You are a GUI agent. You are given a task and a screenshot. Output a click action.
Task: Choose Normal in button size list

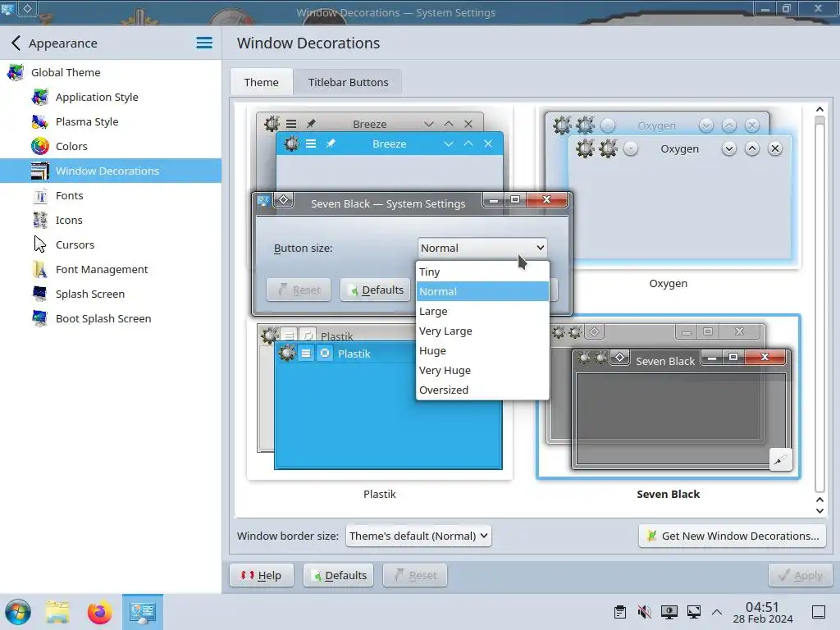[x=482, y=291]
